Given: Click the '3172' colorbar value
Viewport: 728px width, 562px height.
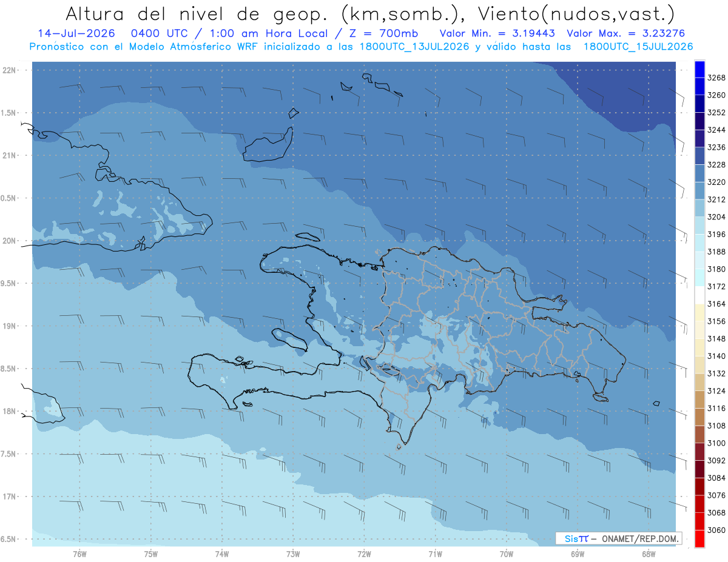Looking at the screenshot, I should click(716, 287).
